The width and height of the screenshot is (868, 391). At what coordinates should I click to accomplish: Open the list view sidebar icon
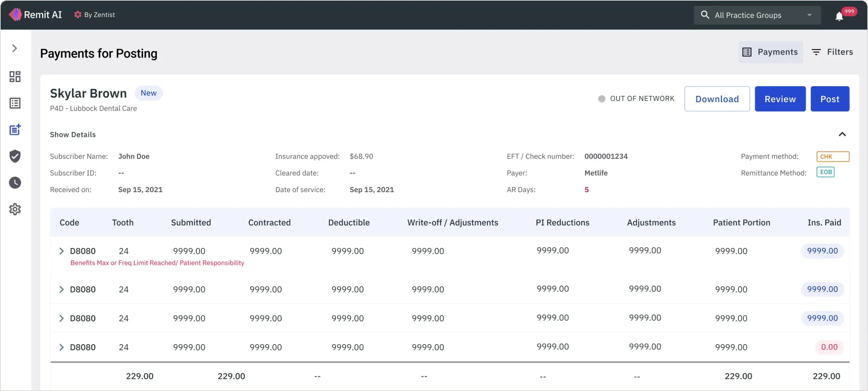pyautogui.click(x=15, y=103)
